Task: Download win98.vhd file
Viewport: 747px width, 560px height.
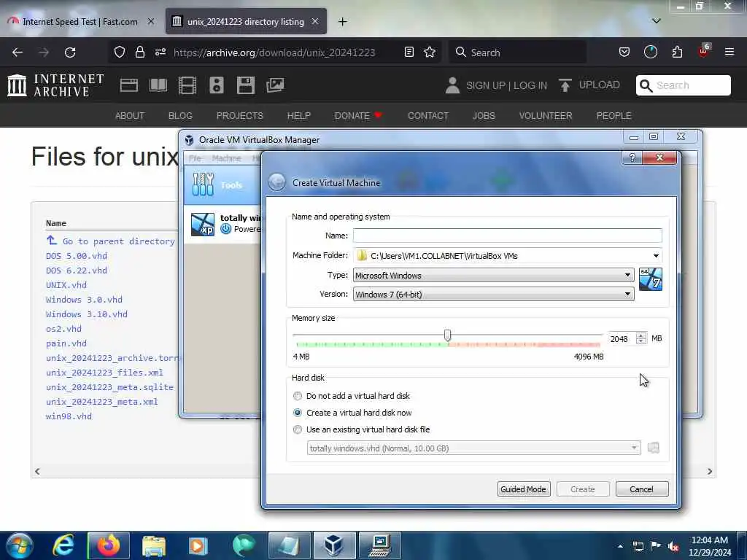Action: [x=69, y=416]
